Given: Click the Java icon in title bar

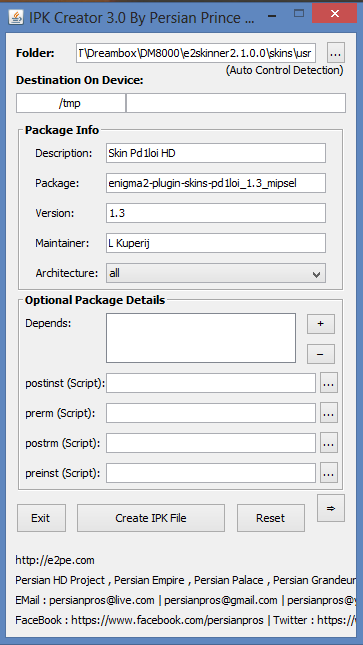Looking at the screenshot, I should pyautogui.click(x=16, y=17).
